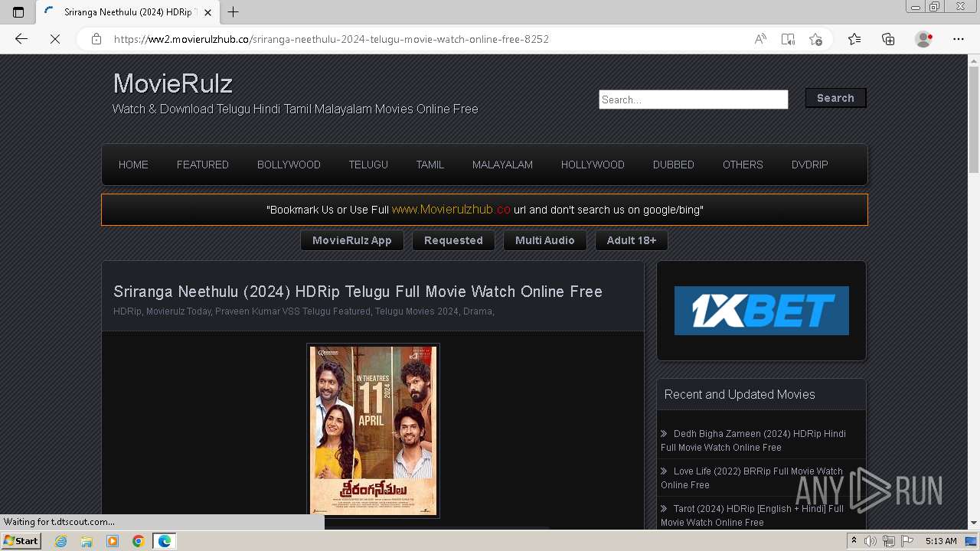This screenshot has height=551, width=980.
Task: Open the Drama category link
Action: point(478,311)
